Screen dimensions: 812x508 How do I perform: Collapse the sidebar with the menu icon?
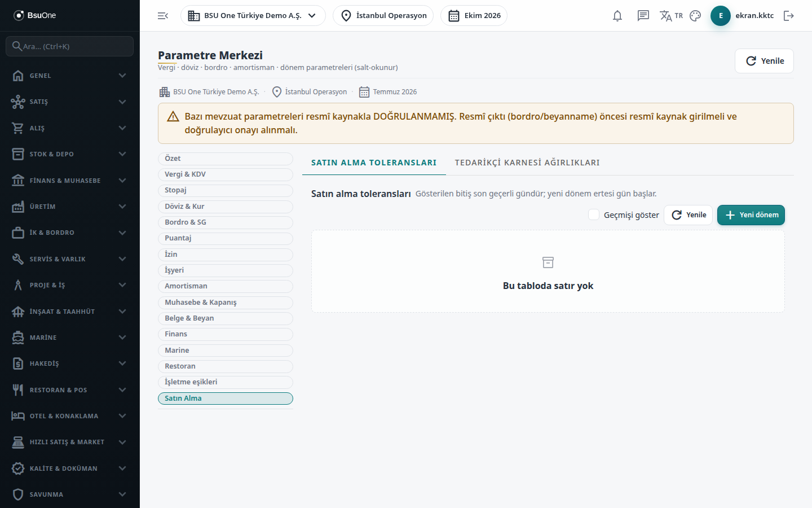(x=163, y=16)
